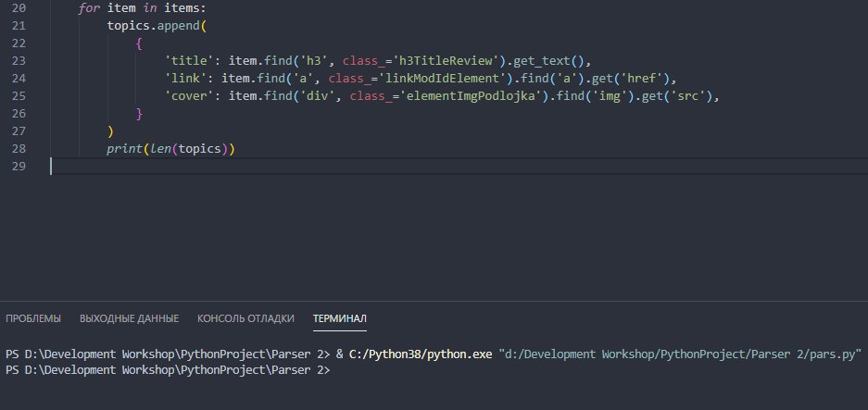The width and height of the screenshot is (868, 410).
Task: Click 'items:' at end of line 20
Action: click(185, 8)
